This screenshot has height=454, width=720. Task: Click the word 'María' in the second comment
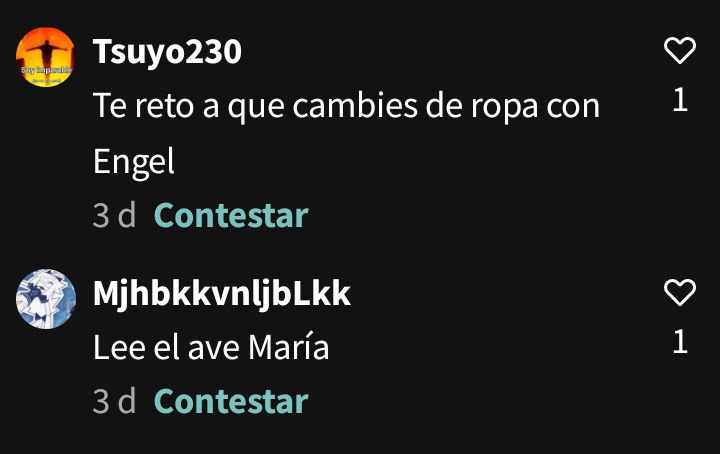tap(289, 347)
